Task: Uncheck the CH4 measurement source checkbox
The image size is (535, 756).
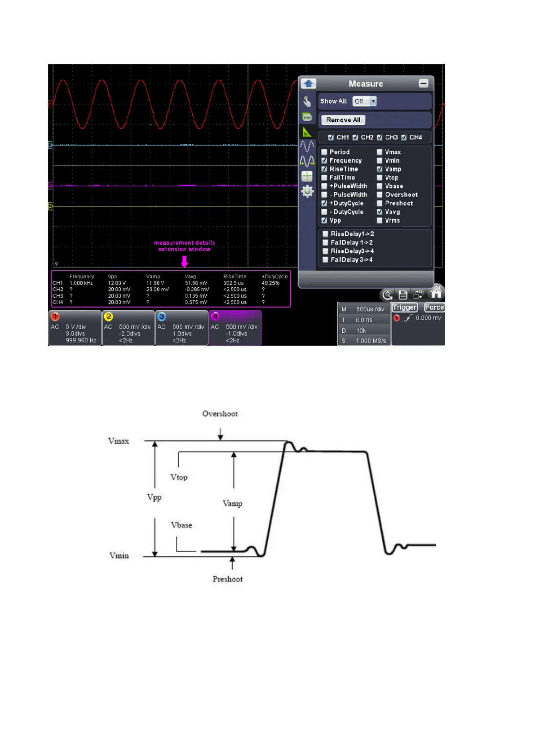Action: coord(404,137)
